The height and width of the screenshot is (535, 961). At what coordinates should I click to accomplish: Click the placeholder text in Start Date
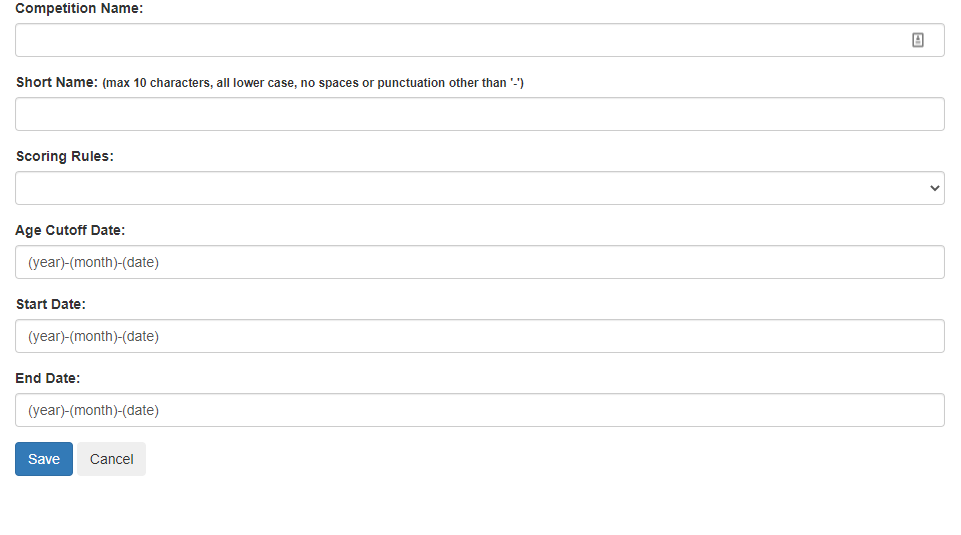[x=93, y=336]
